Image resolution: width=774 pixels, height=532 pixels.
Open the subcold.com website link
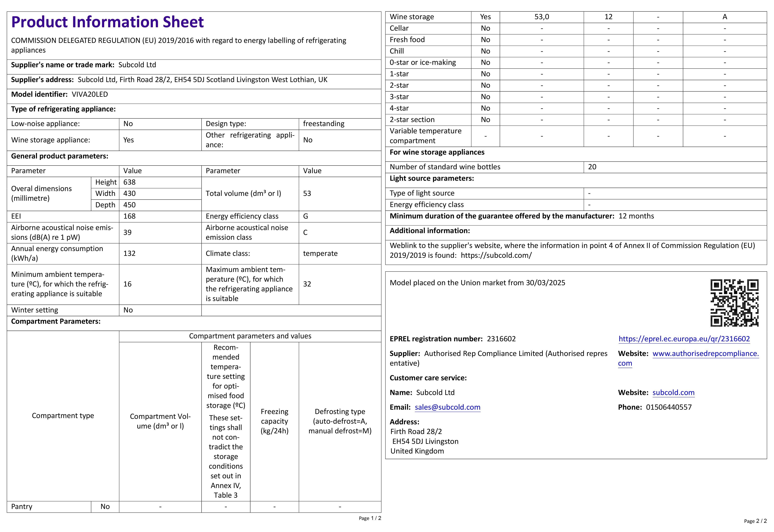click(673, 392)
